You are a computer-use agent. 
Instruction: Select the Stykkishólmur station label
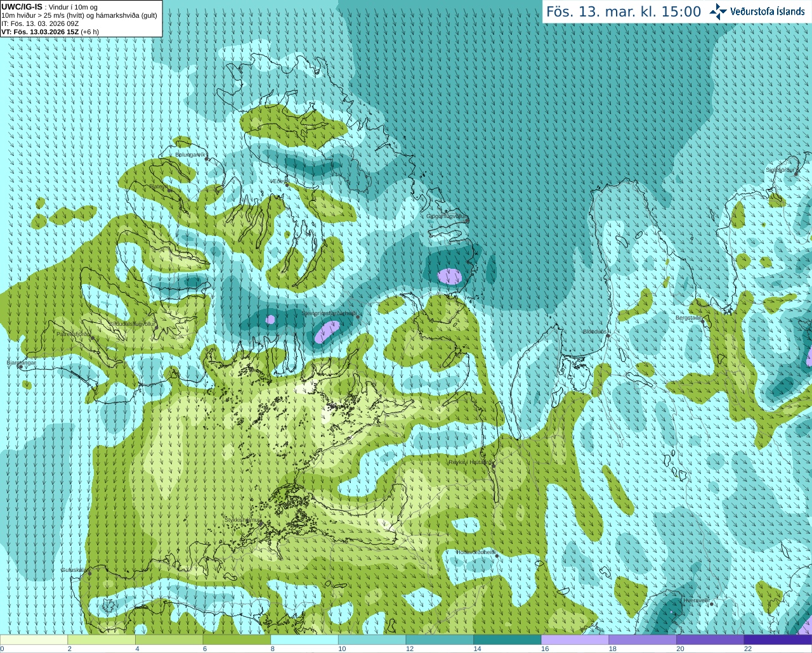pyautogui.click(x=242, y=520)
